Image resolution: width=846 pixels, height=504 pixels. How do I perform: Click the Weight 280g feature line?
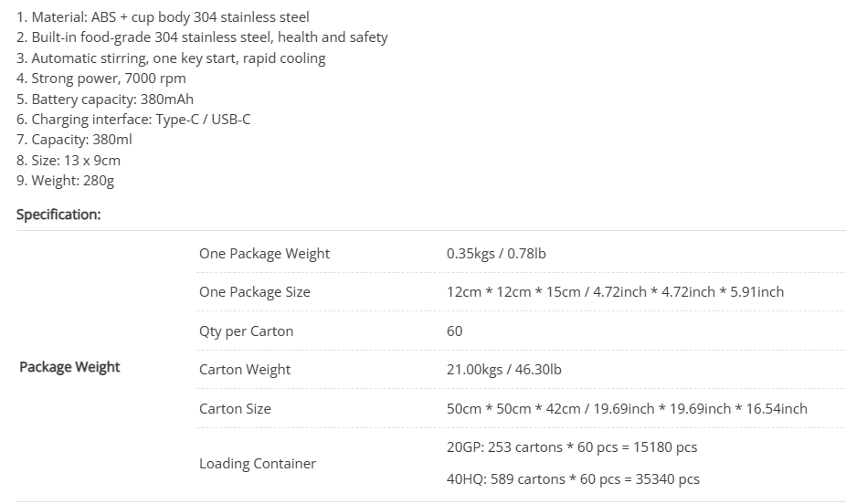coord(65,181)
